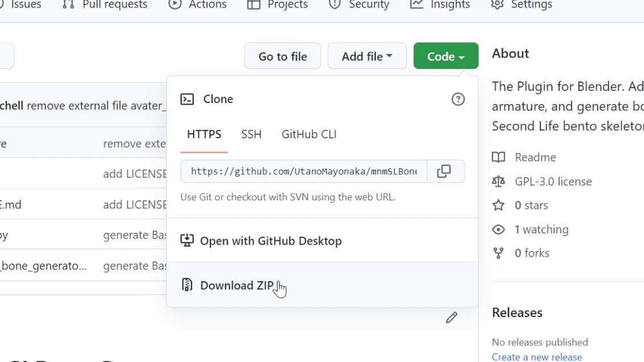Image resolution: width=644 pixels, height=362 pixels.
Task: Click the Security shield icon
Action: tap(335, 4)
